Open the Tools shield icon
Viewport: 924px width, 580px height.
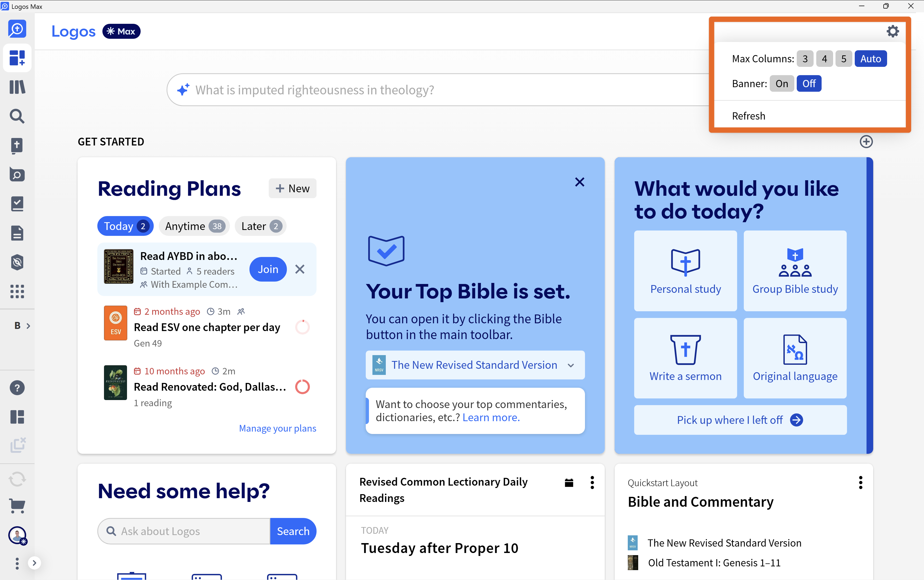point(17,262)
